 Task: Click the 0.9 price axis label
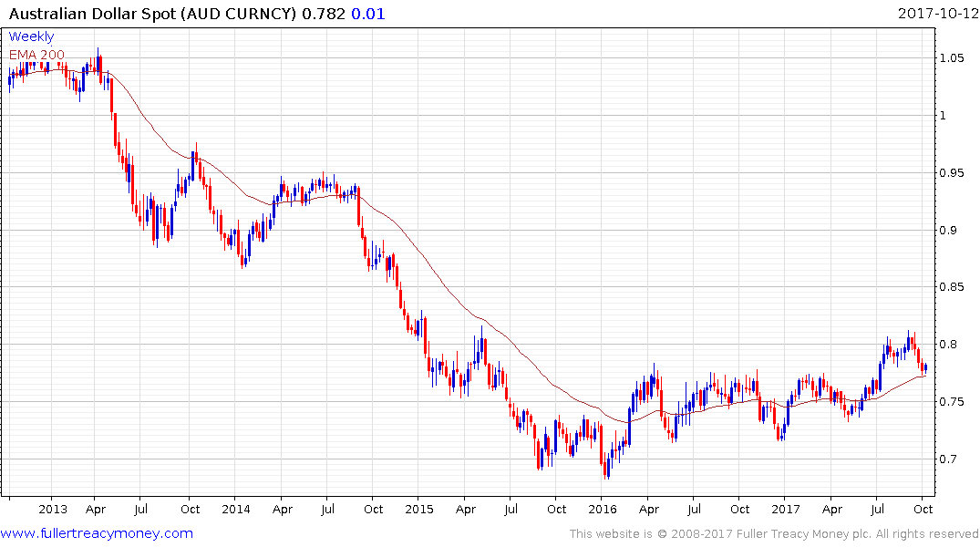coord(948,231)
